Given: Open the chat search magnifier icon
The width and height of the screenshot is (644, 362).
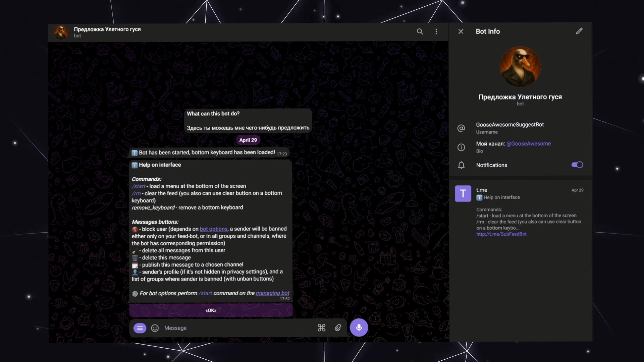Looking at the screenshot, I should click(420, 32).
